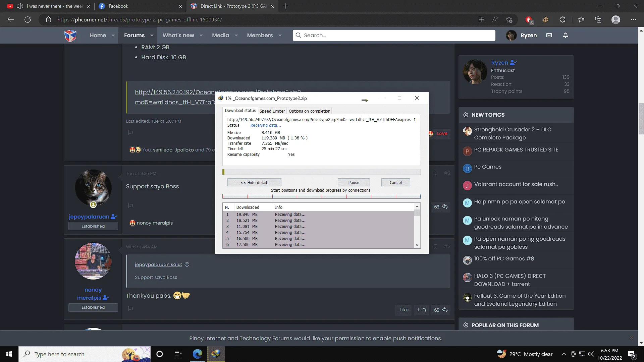Viewport: 644px width, 362px height.
Task: Open the Read aloud feature
Action: click(495, 19)
